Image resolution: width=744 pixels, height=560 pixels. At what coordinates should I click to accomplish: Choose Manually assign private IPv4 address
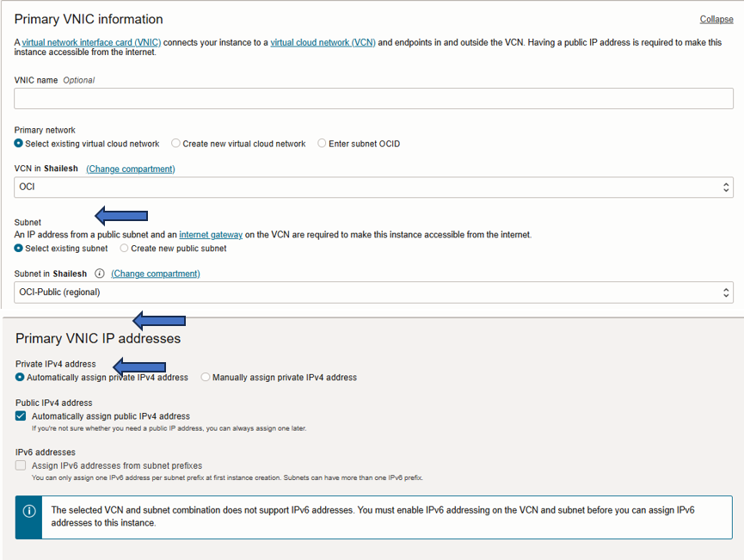tap(206, 377)
